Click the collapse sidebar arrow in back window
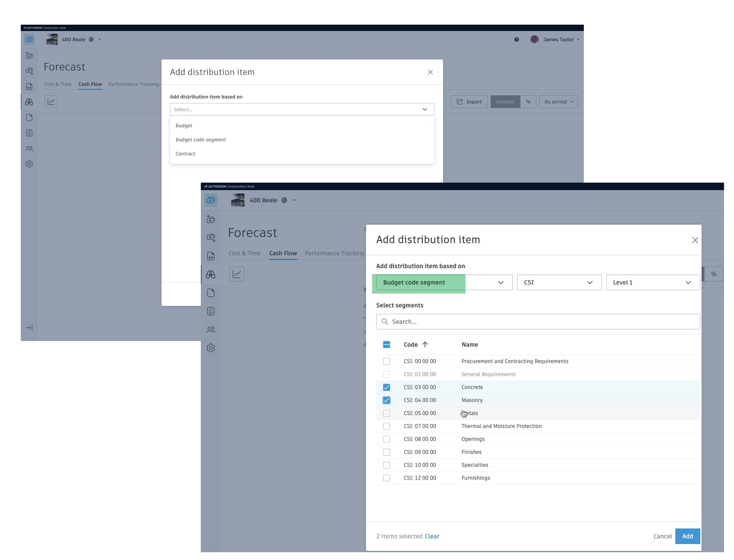This screenshot has width=734, height=560. [29, 328]
